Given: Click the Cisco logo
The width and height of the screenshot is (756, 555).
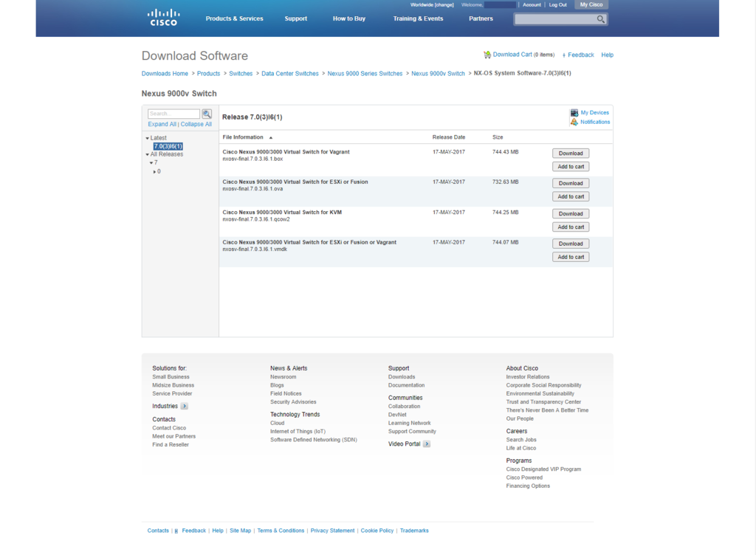Looking at the screenshot, I should [x=163, y=18].
